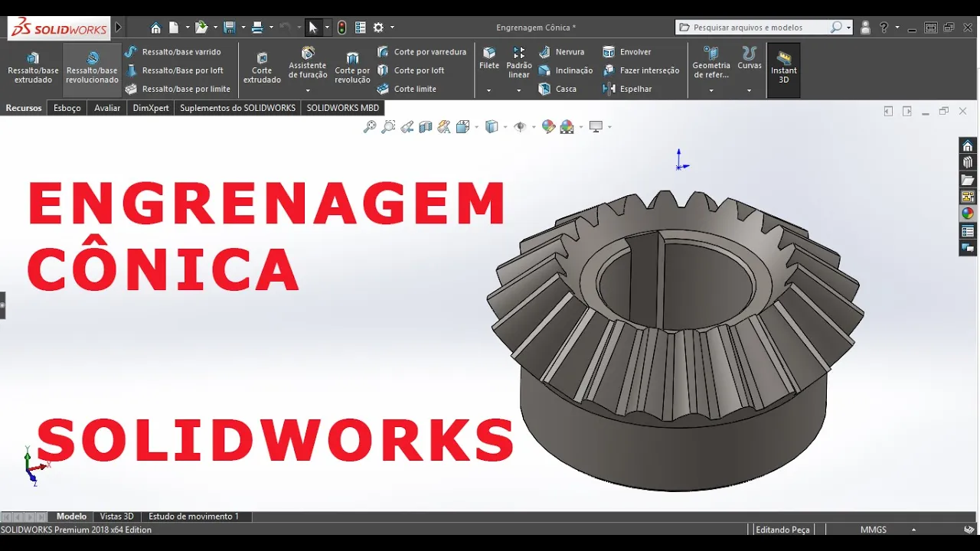Choose Corte por varredura

click(422, 52)
